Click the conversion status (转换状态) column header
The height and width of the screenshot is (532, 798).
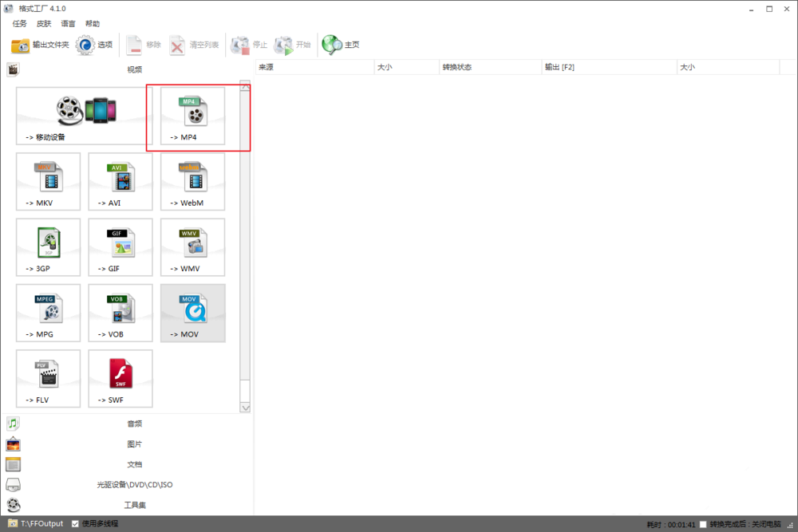tap(490, 67)
